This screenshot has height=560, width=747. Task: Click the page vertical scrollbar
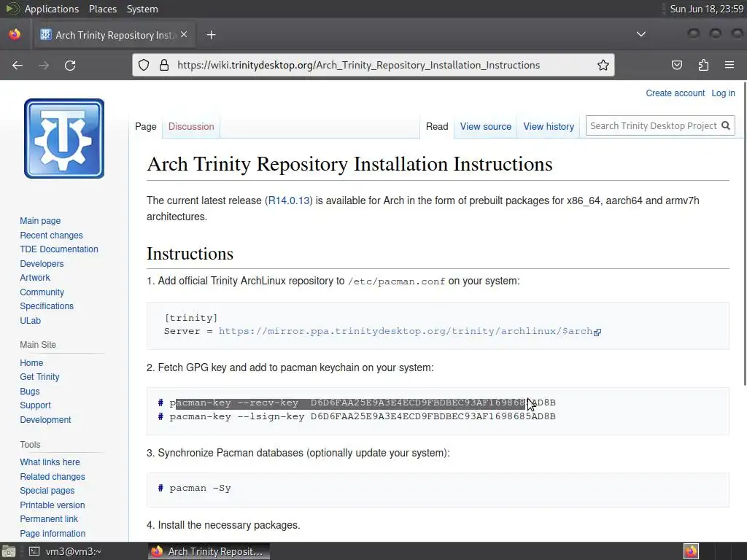tap(745, 233)
